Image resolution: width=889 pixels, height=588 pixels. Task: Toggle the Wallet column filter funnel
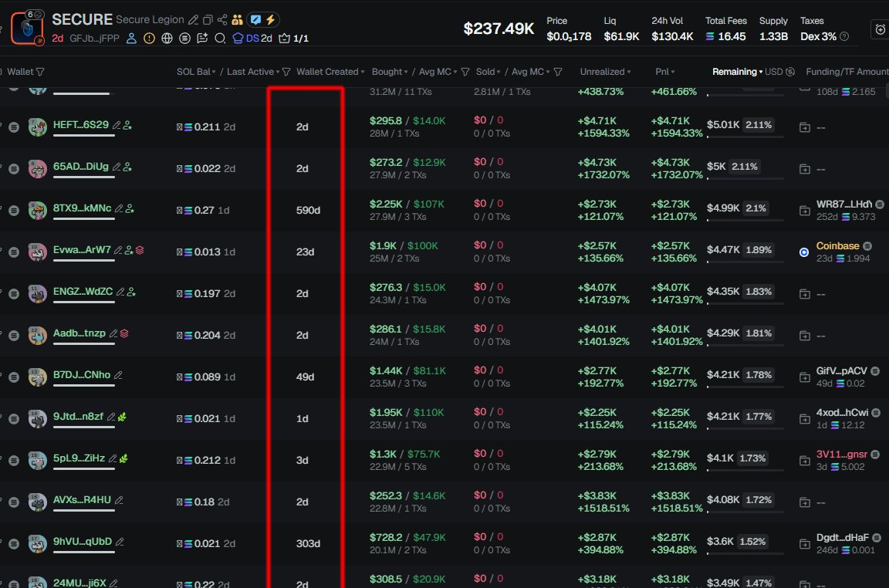(40, 72)
